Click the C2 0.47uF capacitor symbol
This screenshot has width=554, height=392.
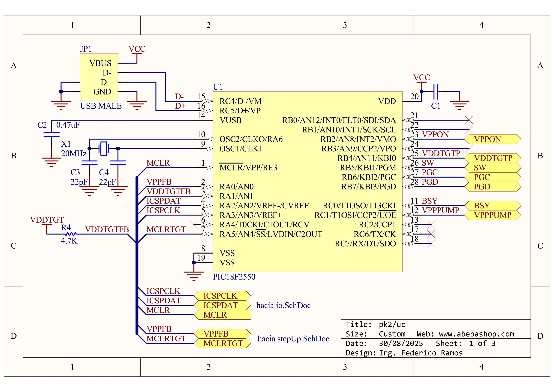51,134
